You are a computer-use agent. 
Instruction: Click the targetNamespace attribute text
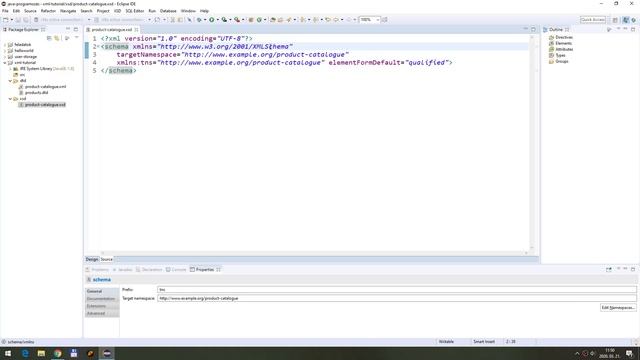pos(147,55)
